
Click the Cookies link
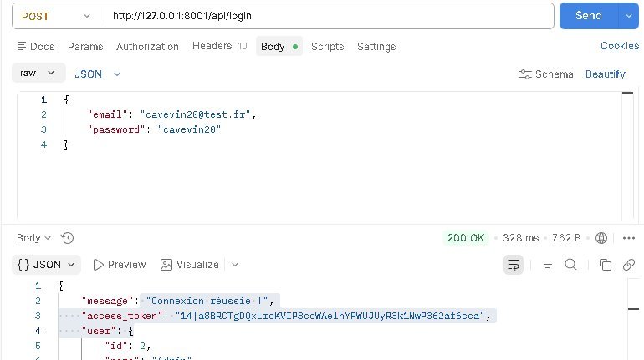point(620,45)
